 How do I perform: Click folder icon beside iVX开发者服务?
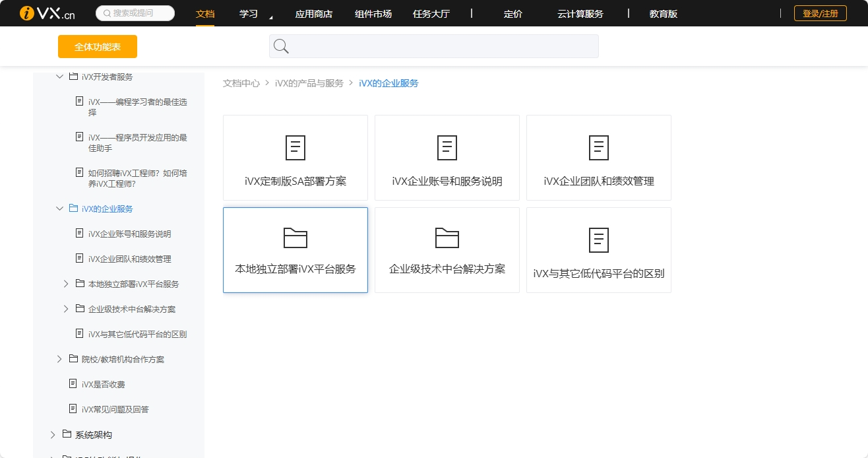tap(73, 77)
